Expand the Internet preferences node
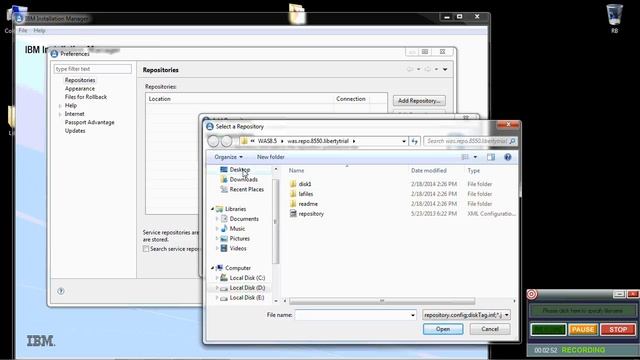Viewport: 640px width, 360px height. [60, 114]
